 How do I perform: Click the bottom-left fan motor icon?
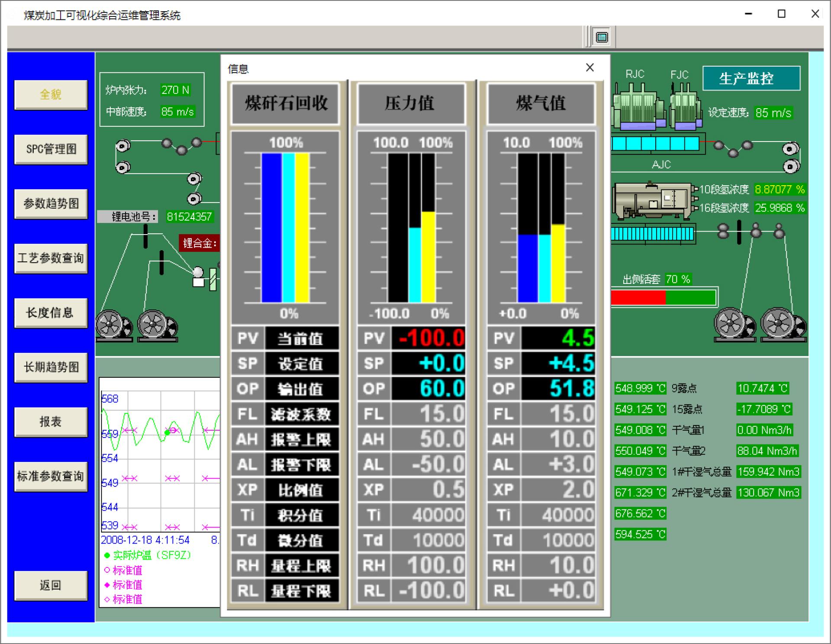point(114,325)
